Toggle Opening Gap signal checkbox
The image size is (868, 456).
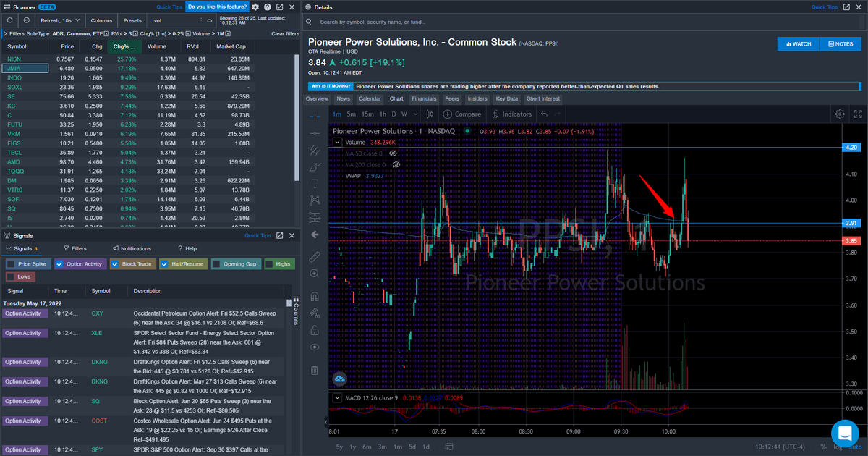pyautogui.click(x=216, y=264)
